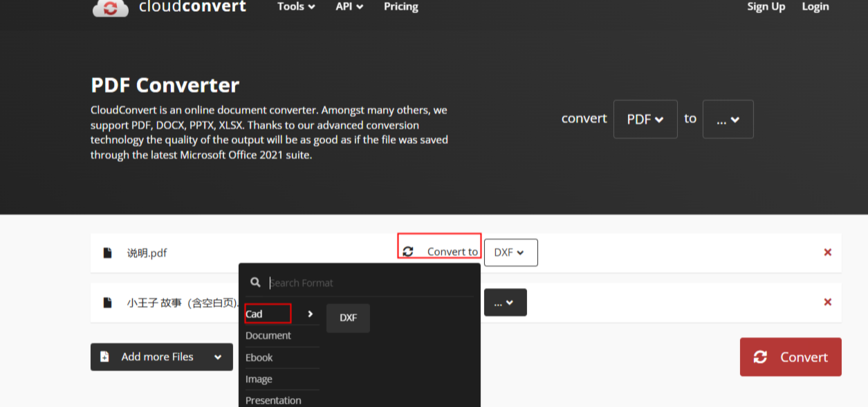Click the PDF Converter heading
The width and height of the screenshot is (868, 407).
point(165,85)
